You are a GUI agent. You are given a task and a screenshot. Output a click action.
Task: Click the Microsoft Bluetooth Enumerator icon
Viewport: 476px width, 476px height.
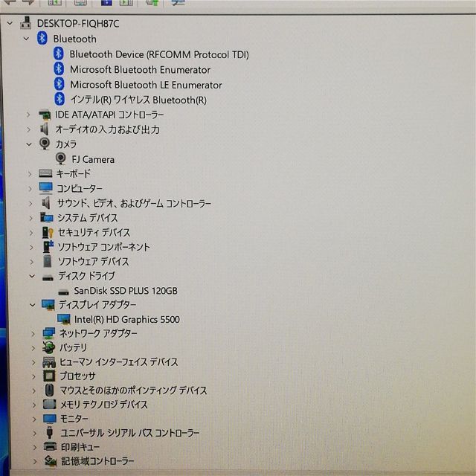pos(59,69)
